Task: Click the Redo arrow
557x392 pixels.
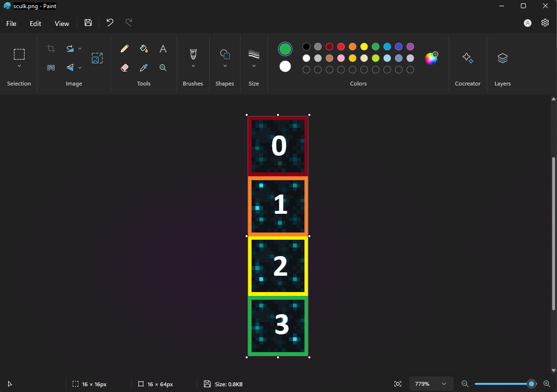Action: click(x=129, y=23)
